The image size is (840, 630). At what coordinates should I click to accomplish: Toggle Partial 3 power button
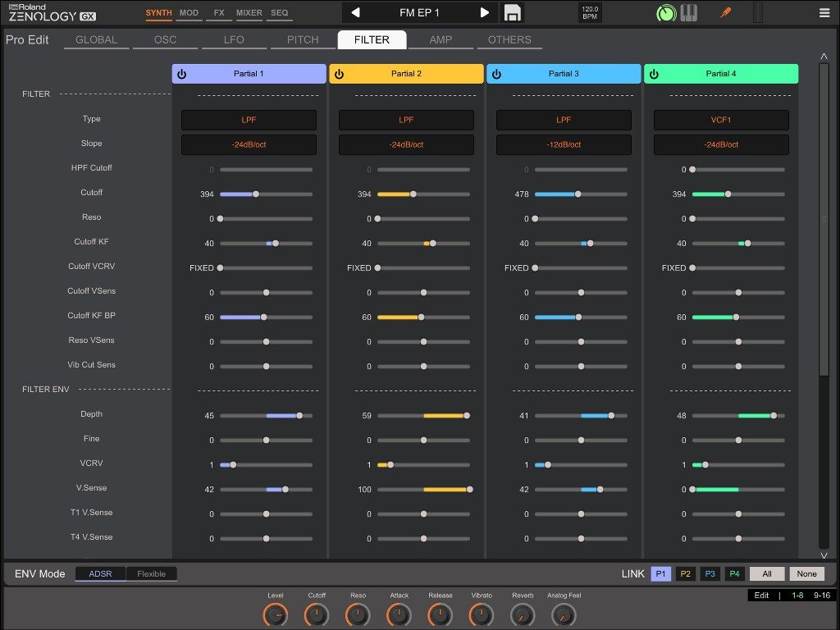tap(496, 74)
